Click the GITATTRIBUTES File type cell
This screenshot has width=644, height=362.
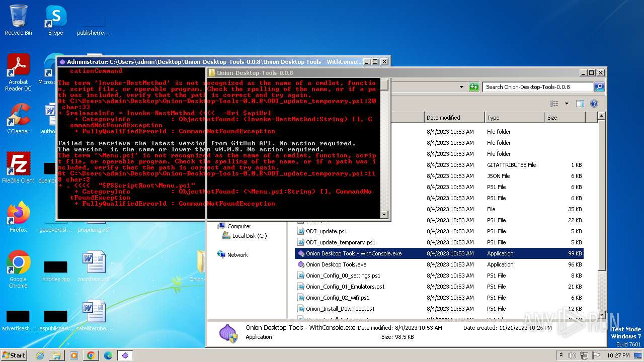click(512, 165)
